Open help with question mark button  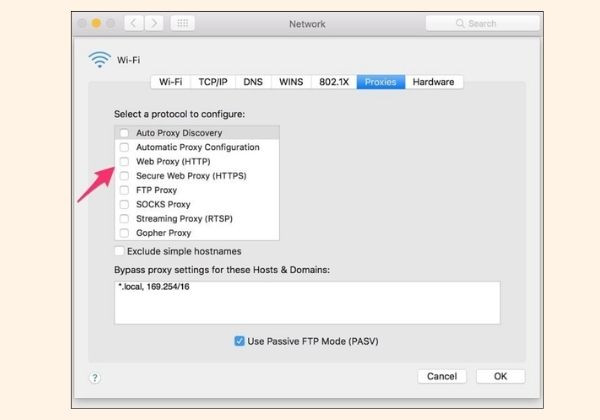tap(95, 378)
